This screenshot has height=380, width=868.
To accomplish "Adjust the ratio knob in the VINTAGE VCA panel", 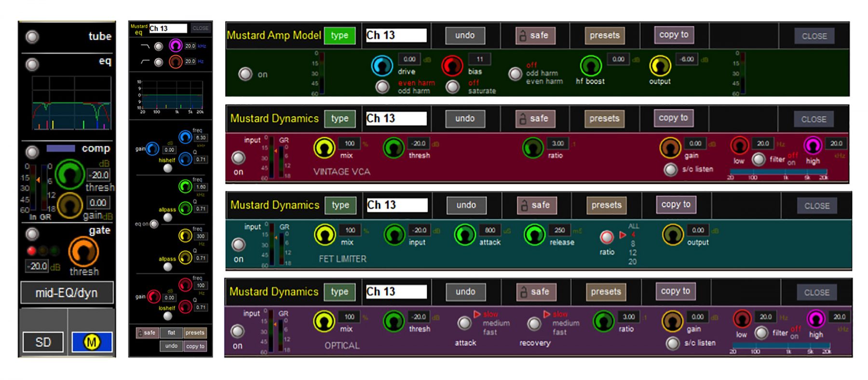I will coord(533,148).
